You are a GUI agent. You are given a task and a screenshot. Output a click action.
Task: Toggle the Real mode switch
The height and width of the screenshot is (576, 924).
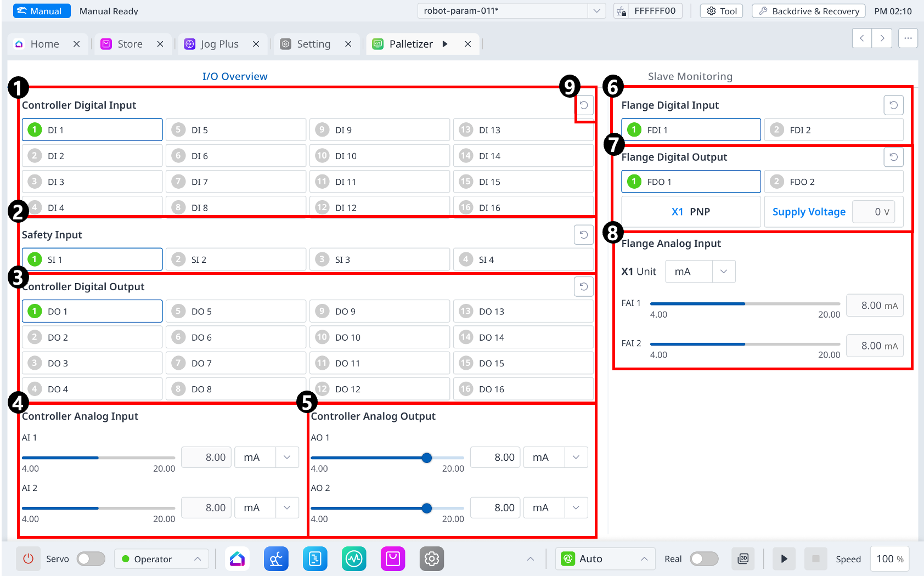pos(704,559)
